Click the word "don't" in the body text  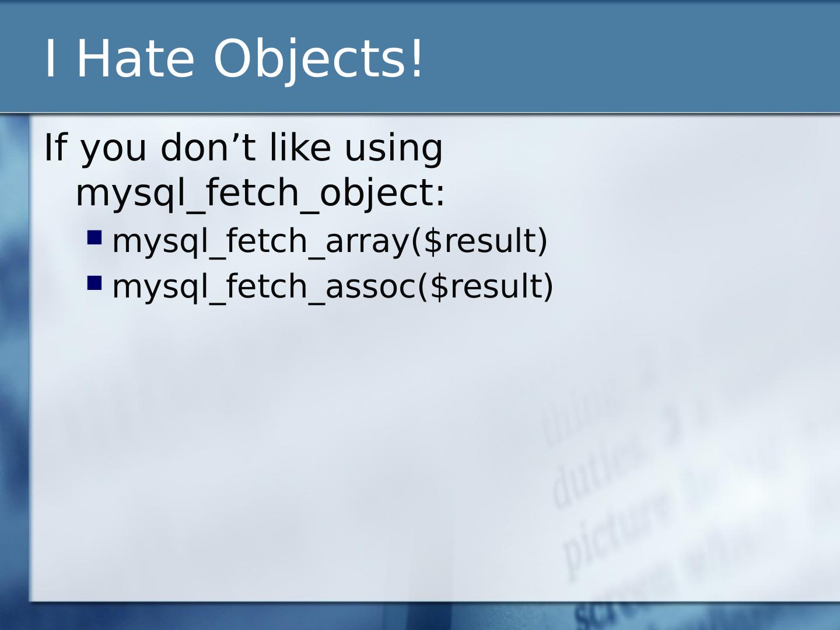pyautogui.click(x=208, y=148)
